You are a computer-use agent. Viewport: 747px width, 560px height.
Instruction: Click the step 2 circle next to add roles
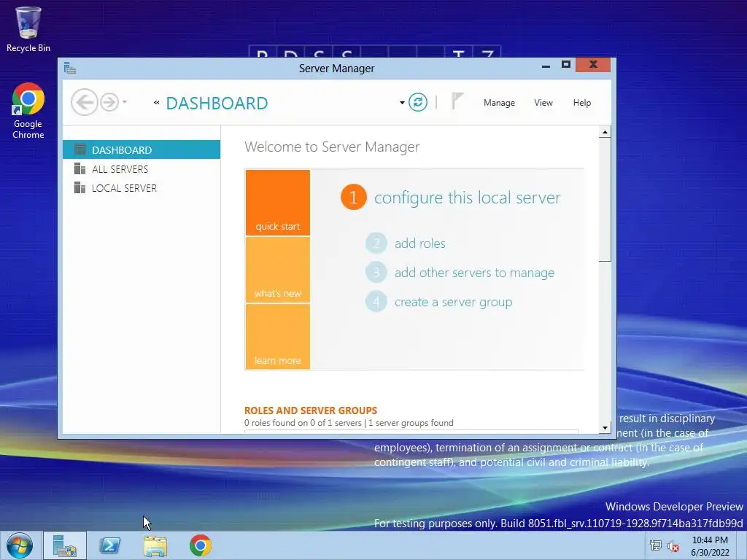(376, 244)
